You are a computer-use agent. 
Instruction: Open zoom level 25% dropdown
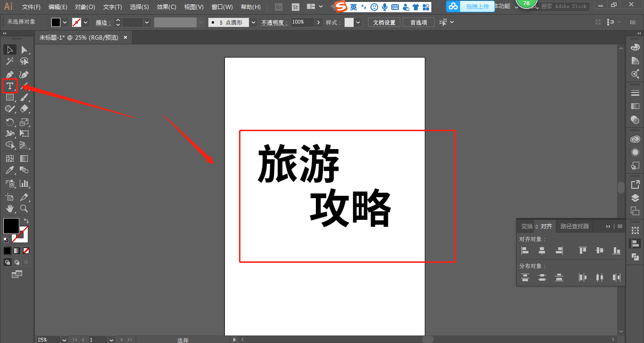[x=64, y=340]
